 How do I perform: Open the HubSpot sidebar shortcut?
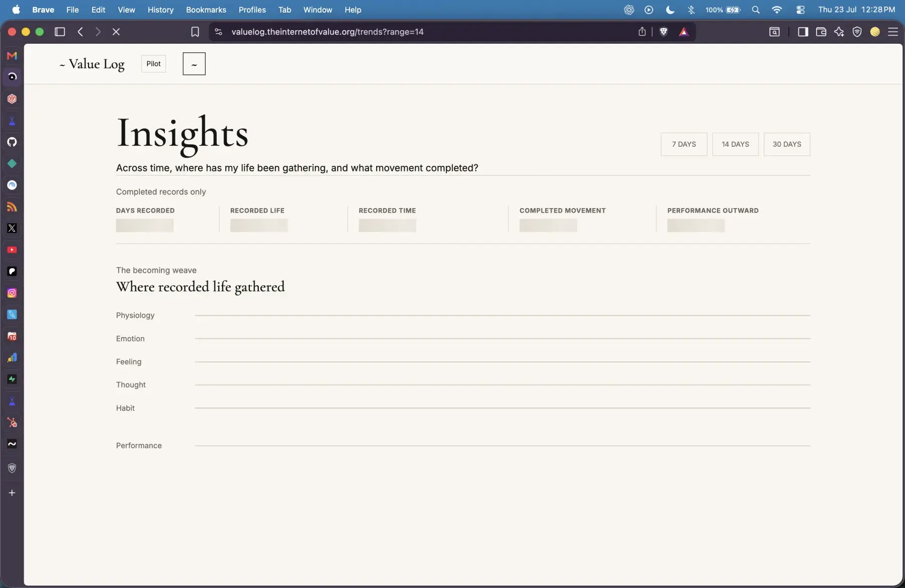click(x=12, y=423)
